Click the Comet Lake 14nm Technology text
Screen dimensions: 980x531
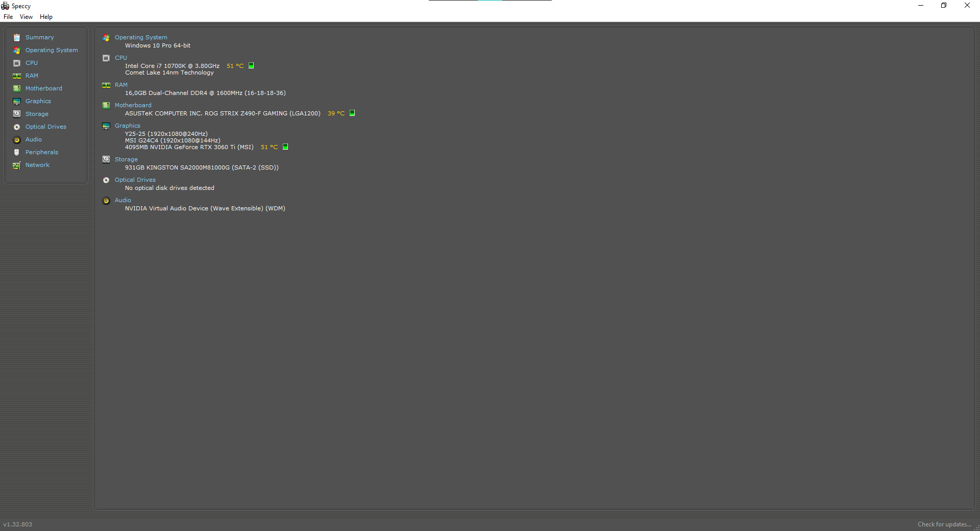point(169,73)
